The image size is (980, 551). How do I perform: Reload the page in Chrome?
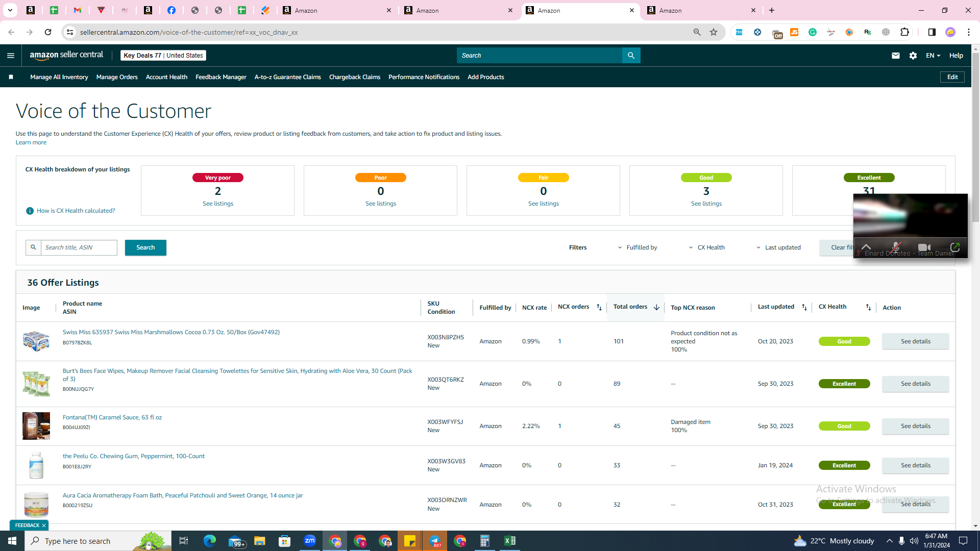coord(48,32)
